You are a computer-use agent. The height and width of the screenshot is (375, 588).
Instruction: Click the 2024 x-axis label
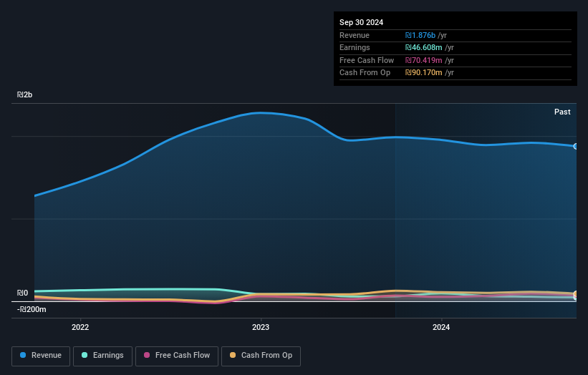[441, 327]
